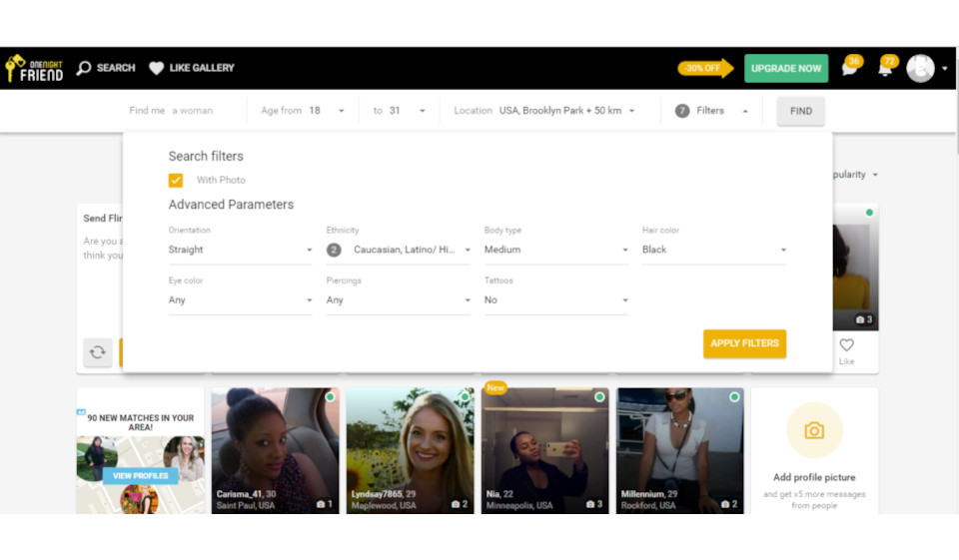Click the Apply Filters button
This screenshot has height=560, width=959.
coord(744,343)
